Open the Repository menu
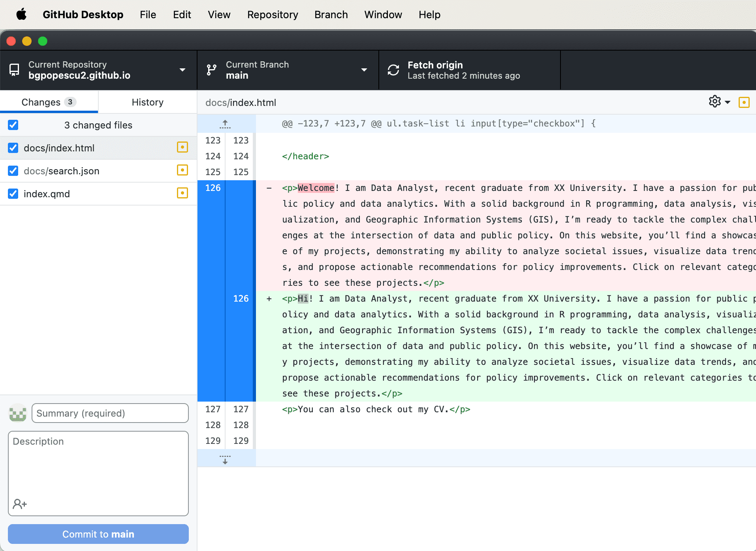This screenshot has width=756, height=551. click(x=273, y=15)
